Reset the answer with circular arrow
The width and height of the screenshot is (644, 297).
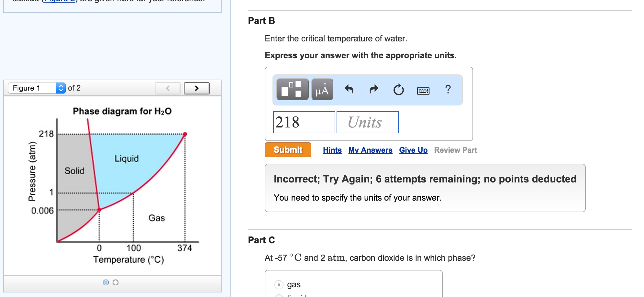(398, 89)
